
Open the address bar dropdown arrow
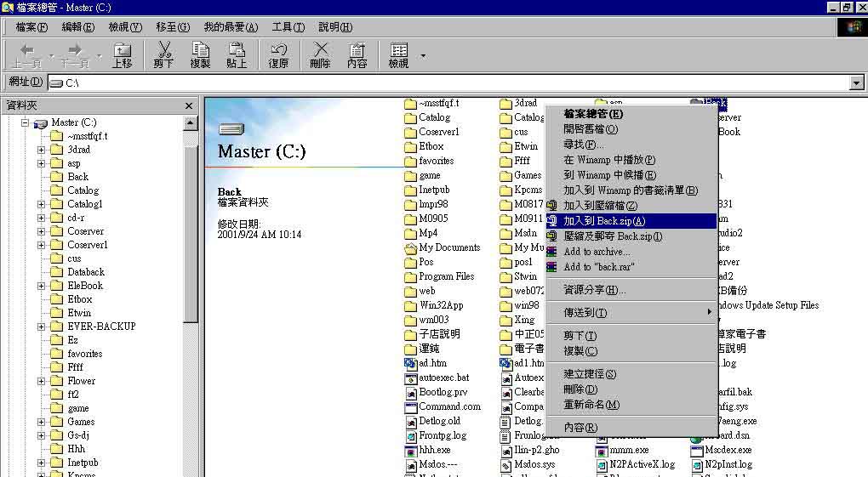click(857, 82)
